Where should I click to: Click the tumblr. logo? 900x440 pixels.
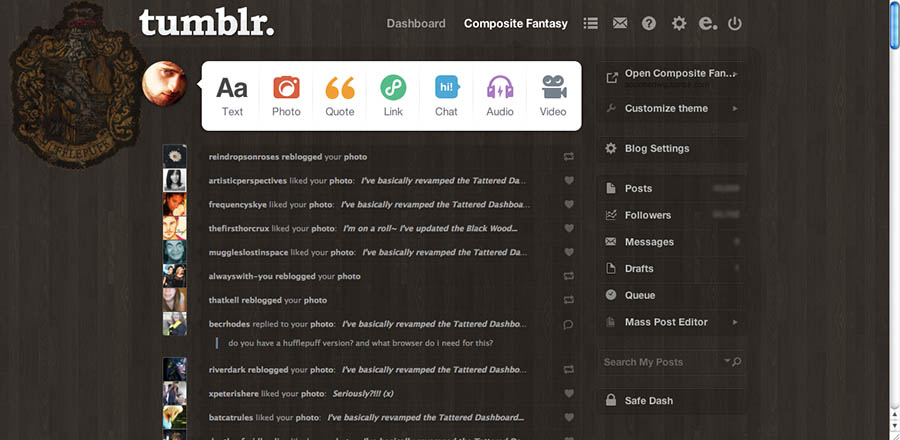[x=207, y=23]
